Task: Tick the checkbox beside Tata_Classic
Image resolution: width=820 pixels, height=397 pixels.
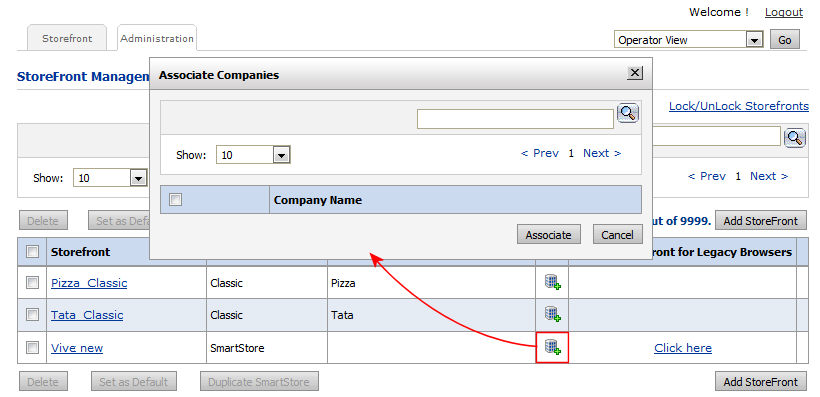Action: 32,314
